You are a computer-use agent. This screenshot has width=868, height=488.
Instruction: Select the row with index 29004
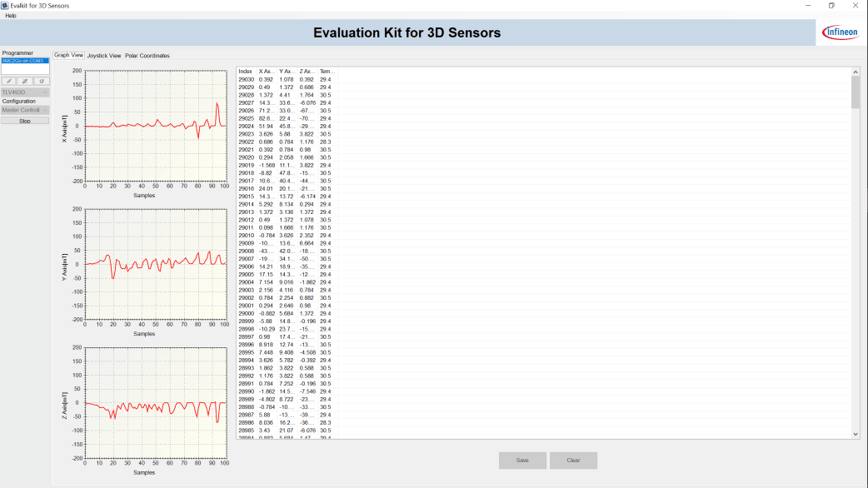click(x=287, y=282)
